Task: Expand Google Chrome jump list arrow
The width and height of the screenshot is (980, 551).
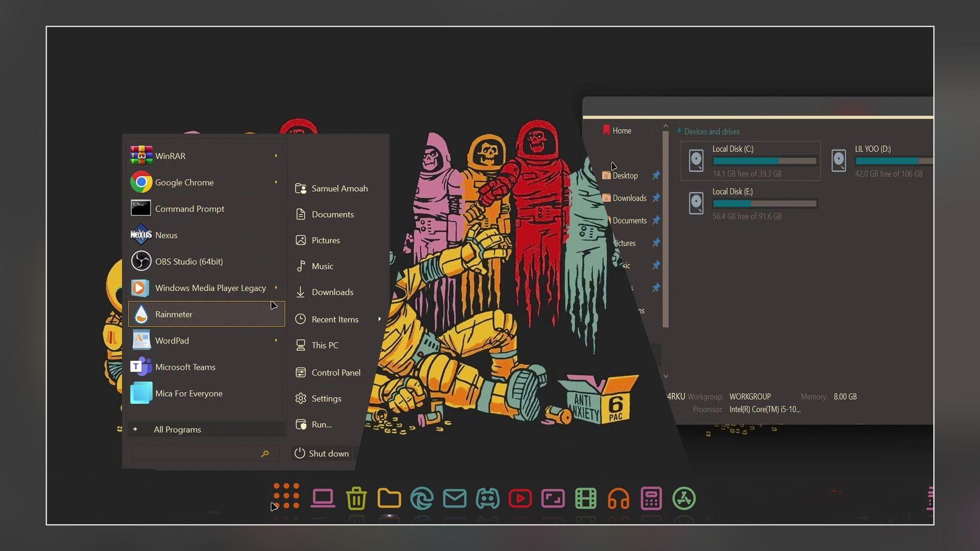Action: [276, 182]
